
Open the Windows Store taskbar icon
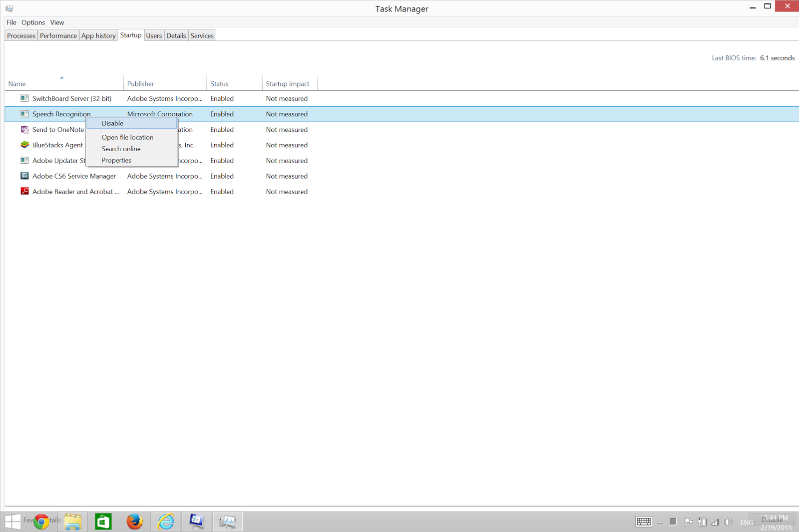click(103, 522)
